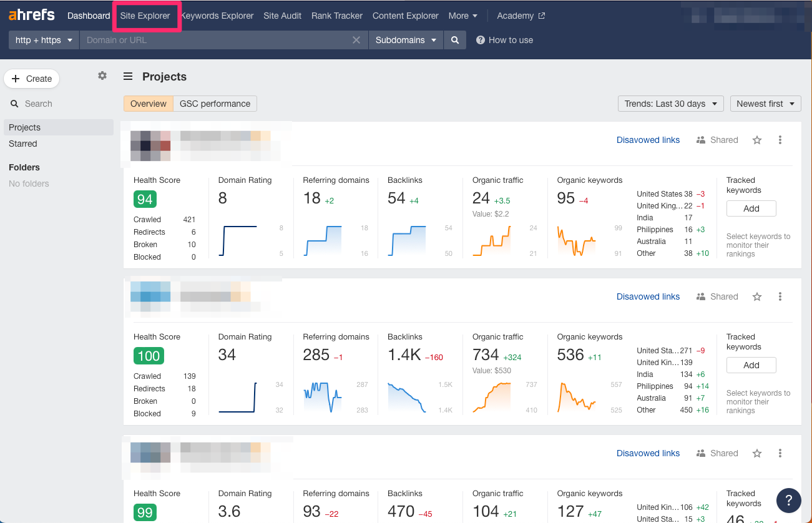This screenshot has width=812, height=523.
Task: Open more options for Health Score 100 project
Action: pyautogui.click(x=780, y=296)
